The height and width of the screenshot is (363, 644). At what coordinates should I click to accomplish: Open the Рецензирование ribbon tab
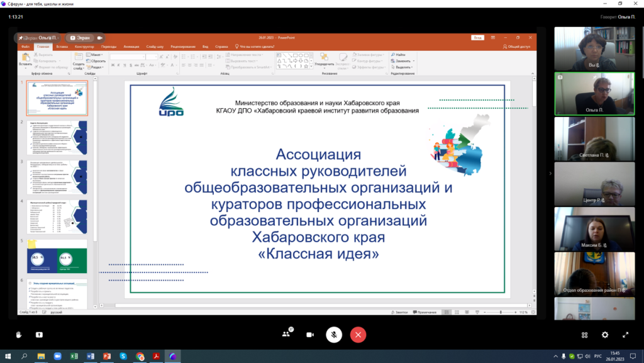[183, 47]
